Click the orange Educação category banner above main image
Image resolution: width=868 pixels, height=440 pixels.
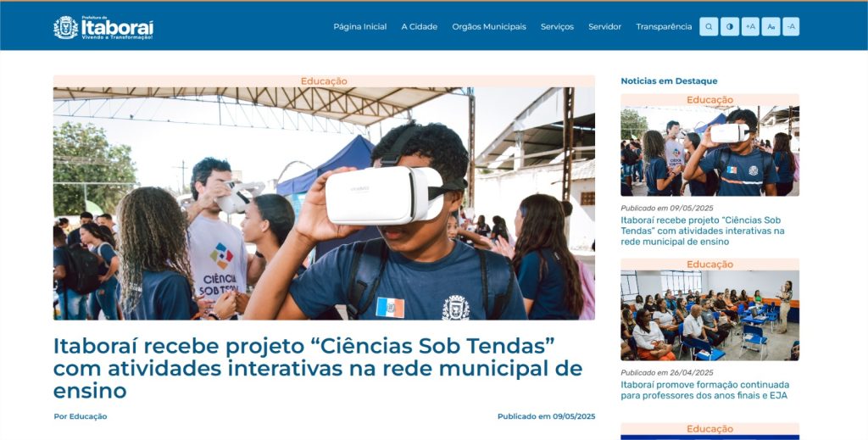[x=324, y=81]
